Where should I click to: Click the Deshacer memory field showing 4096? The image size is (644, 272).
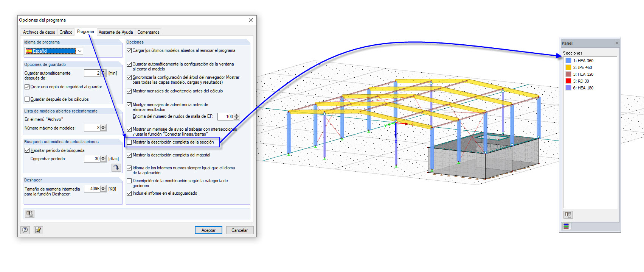point(92,189)
